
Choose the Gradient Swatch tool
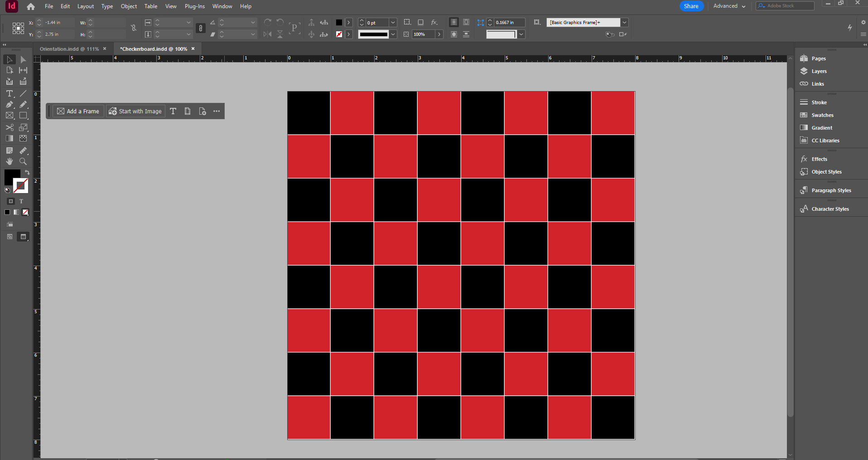[x=9, y=139]
